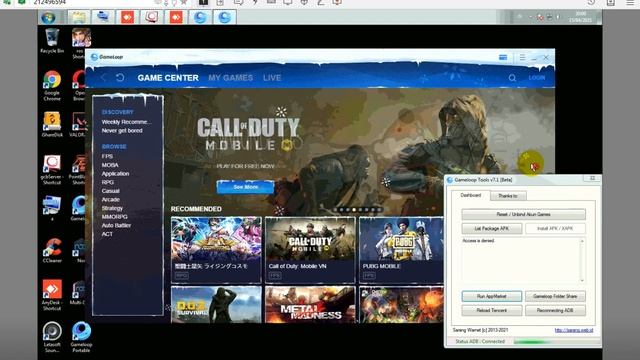Open the LIVE tab

click(x=272, y=78)
